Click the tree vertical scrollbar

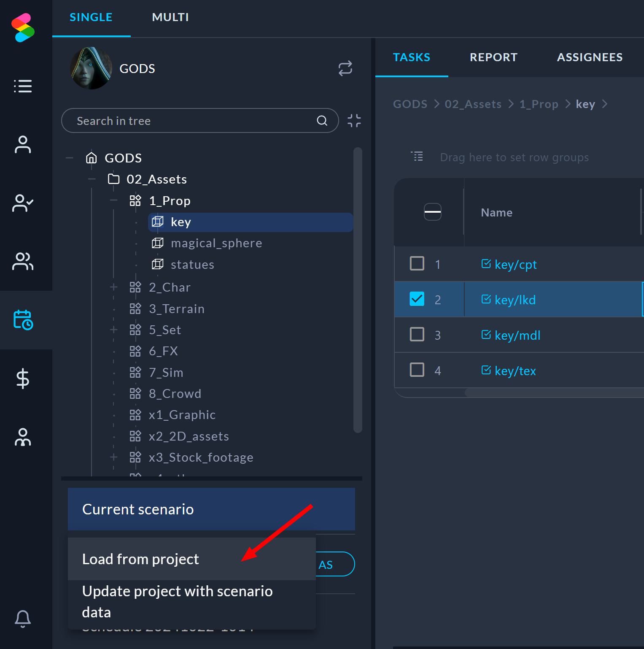(358, 290)
